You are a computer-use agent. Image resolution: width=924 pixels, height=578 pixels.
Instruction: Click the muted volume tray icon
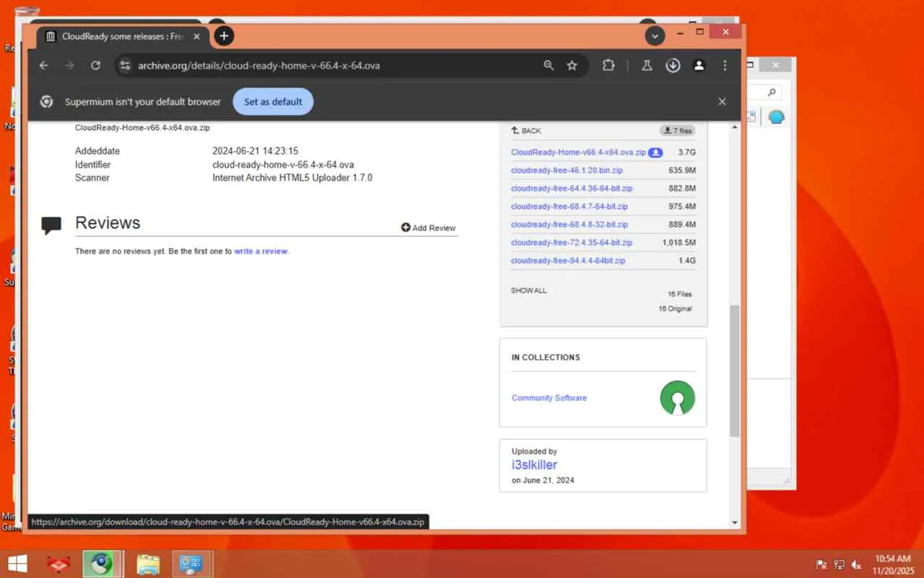coord(857,564)
